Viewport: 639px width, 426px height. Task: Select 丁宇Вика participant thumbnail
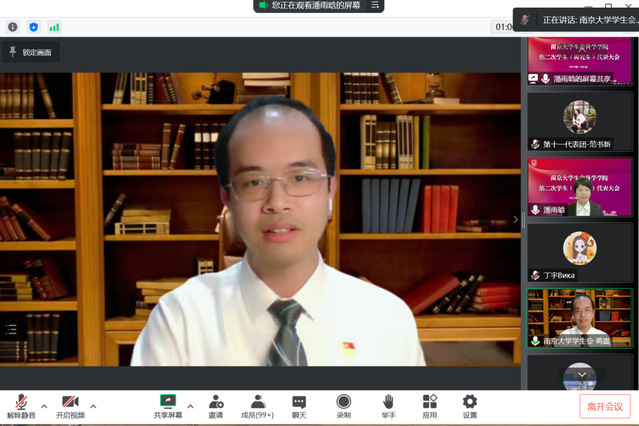point(580,254)
